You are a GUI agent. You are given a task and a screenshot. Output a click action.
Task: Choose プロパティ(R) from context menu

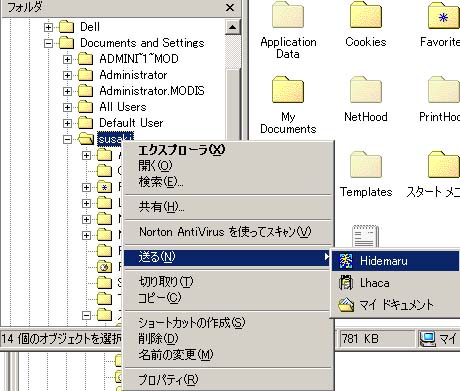coord(228,380)
